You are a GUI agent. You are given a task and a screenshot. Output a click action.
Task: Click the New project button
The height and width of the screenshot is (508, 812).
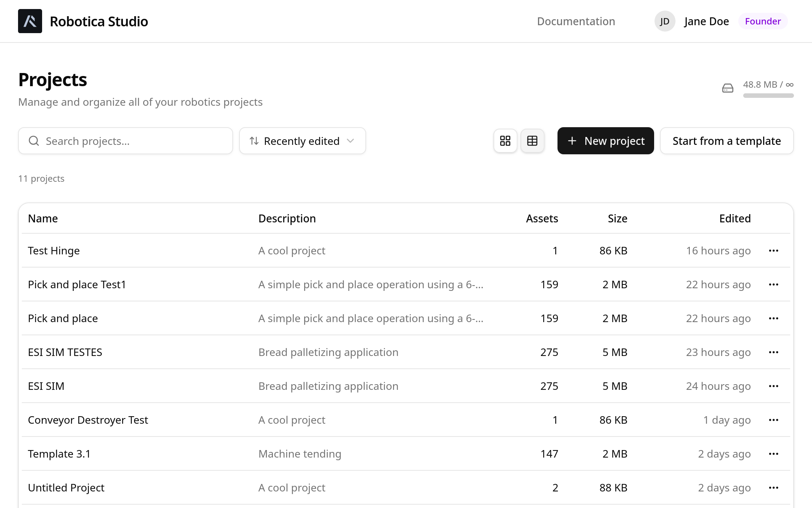click(605, 141)
